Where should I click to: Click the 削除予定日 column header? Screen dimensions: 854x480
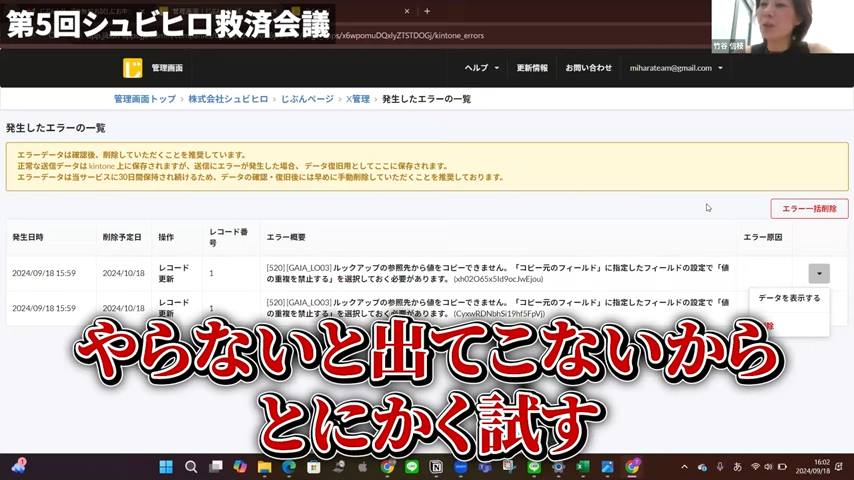[x=122, y=238]
